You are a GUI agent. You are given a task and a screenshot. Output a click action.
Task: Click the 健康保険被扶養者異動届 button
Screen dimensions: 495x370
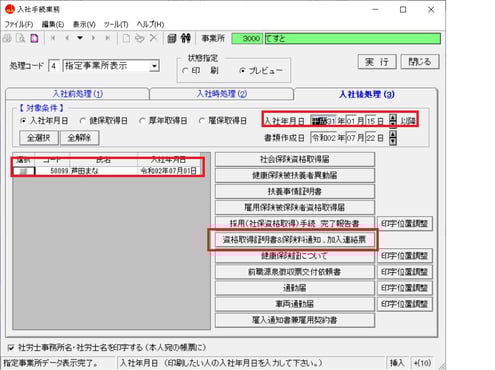tap(295, 175)
